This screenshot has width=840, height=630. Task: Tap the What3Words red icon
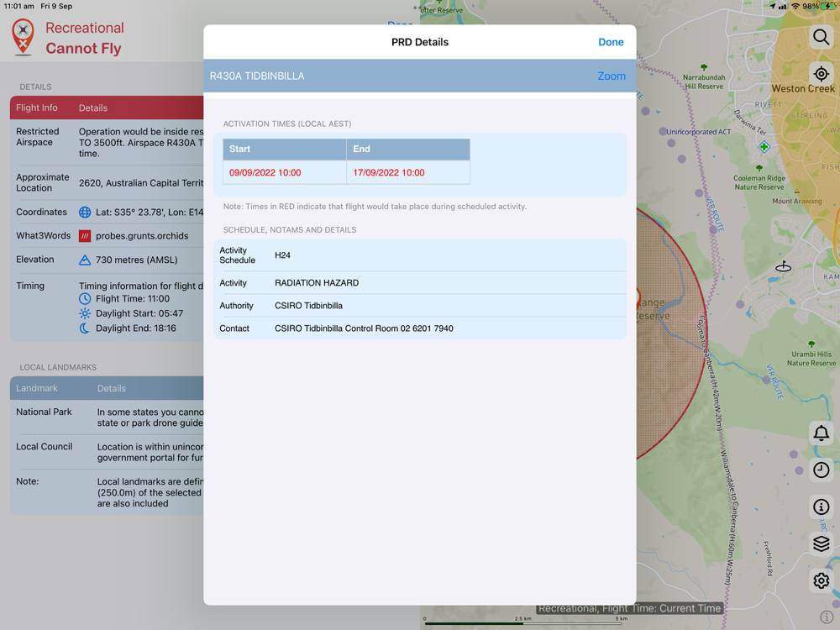click(x=85, y=236)
